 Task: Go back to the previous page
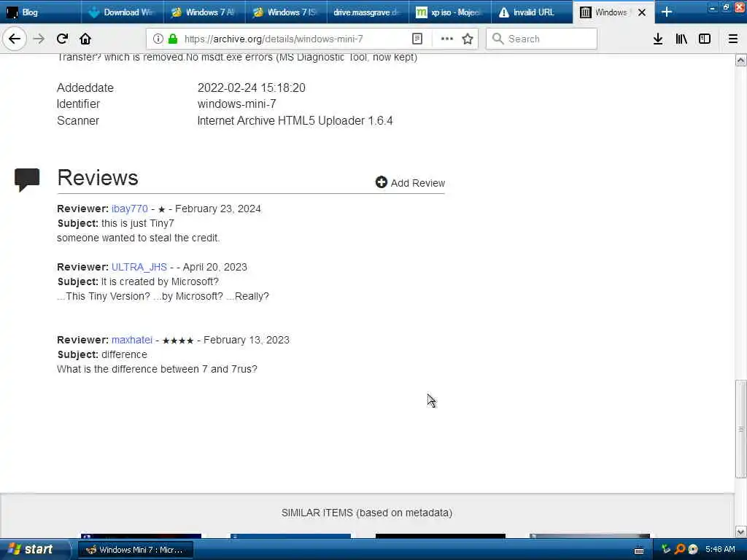pos(15,39)
